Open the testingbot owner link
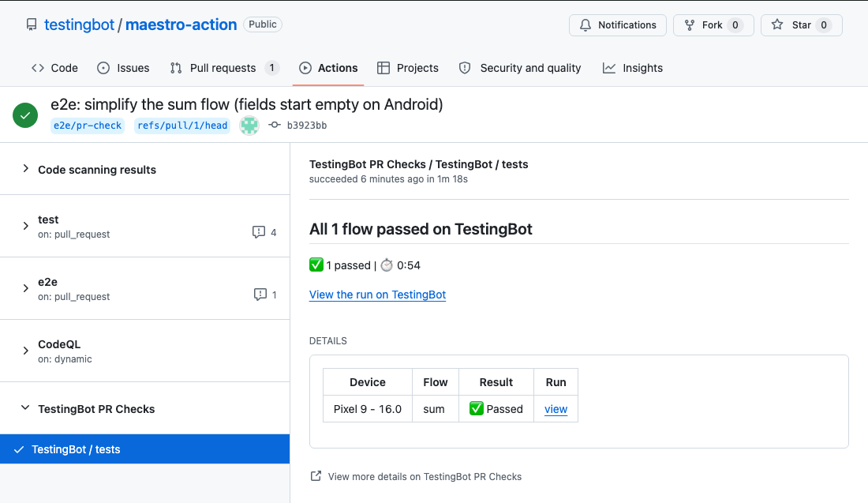868x503 pixels. 79,25
